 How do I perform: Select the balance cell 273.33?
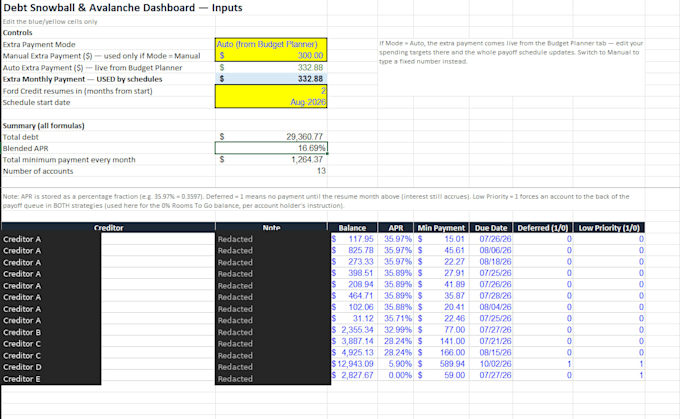coord(352,262)
